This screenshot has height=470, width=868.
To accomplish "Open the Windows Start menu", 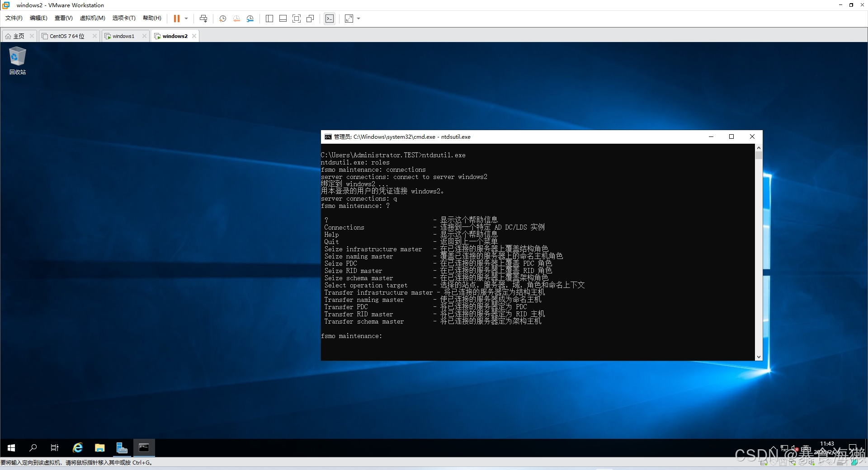I will coord(11,448).
